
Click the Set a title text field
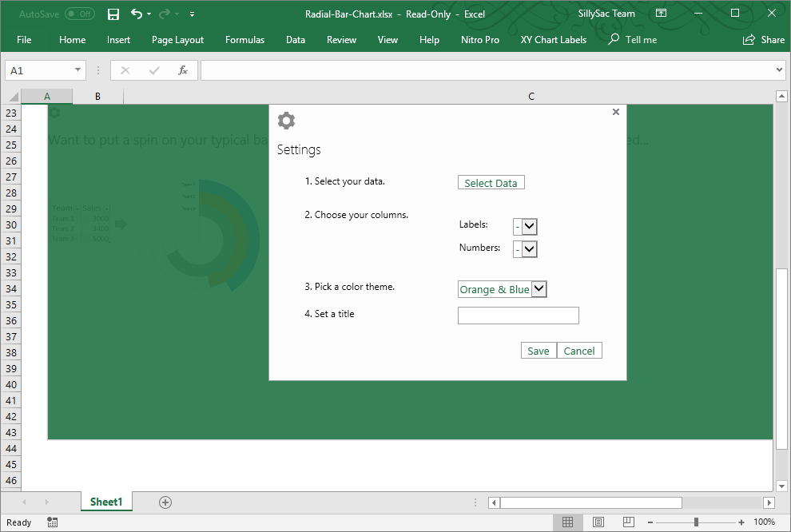coord(518,316)
